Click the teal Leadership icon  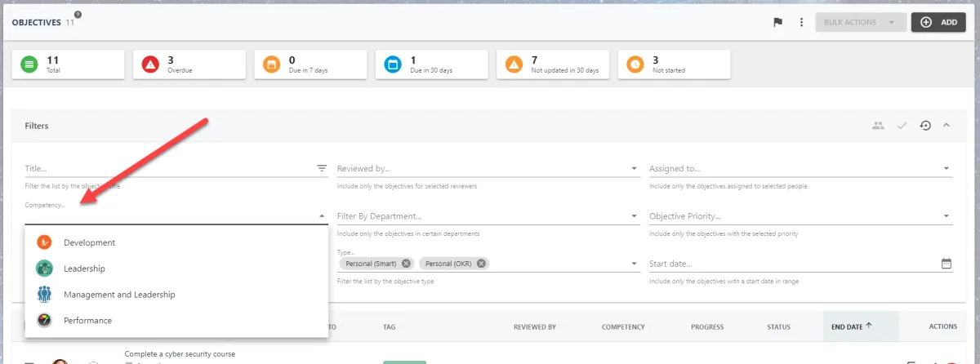[44, 269]
